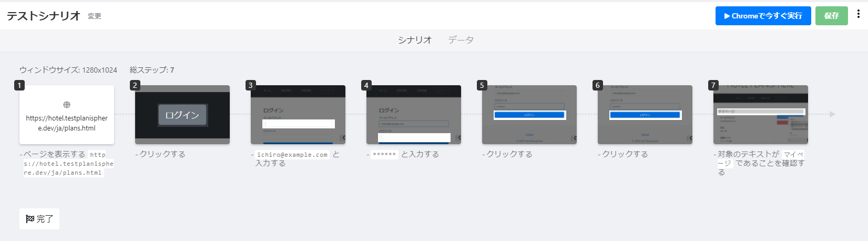Click the ichiro@example.com value in step 3
This screenshot has width=868, height=241.
292,155
